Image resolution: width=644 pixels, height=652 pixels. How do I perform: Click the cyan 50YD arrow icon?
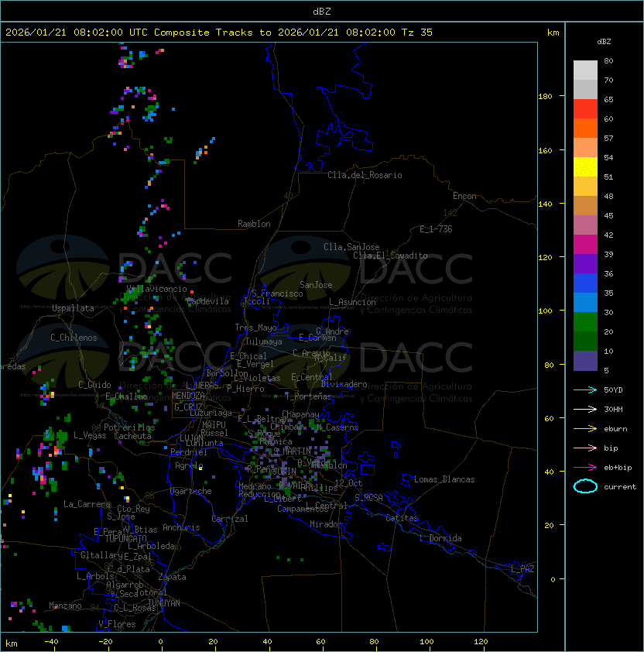[x=585, y=389]
